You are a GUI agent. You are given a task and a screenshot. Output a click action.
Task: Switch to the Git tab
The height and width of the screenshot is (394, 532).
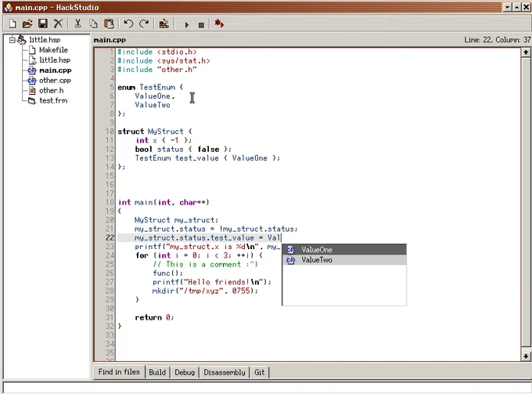[260, 372]
